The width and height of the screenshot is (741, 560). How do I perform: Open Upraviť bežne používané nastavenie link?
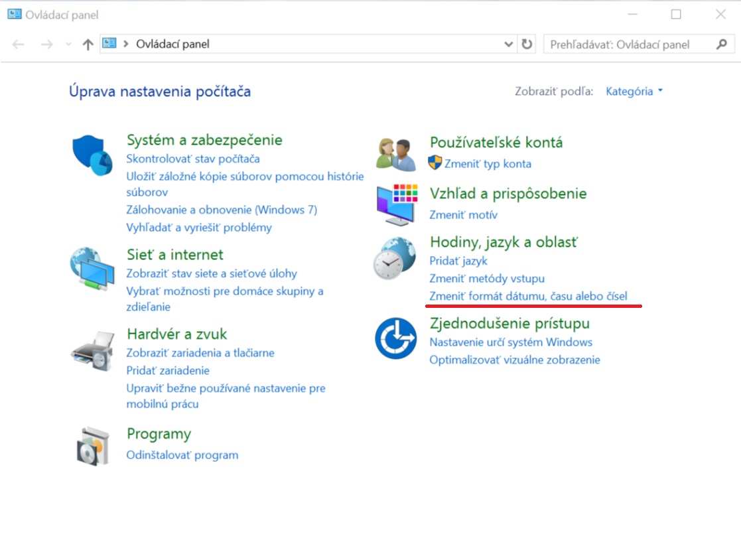click(226, 396)
